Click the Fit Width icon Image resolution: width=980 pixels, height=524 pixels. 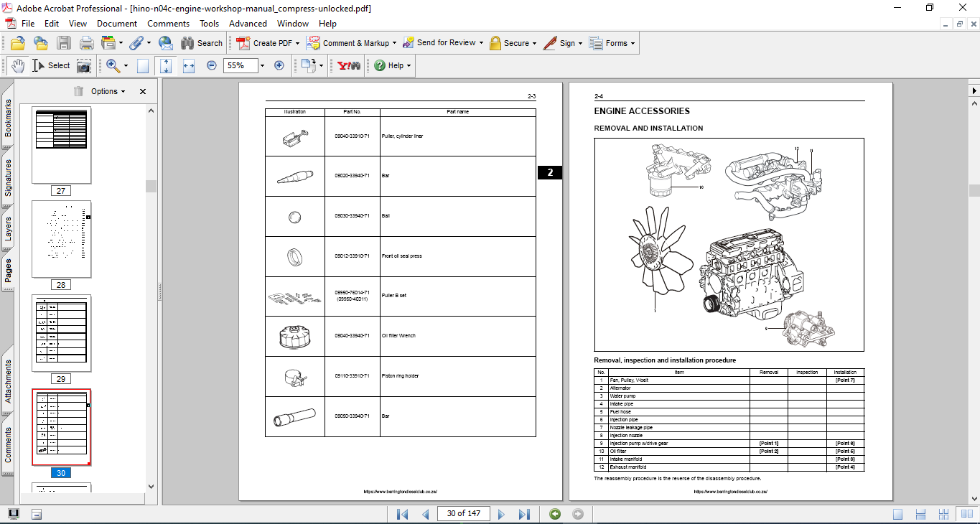(x=189, y=65)
